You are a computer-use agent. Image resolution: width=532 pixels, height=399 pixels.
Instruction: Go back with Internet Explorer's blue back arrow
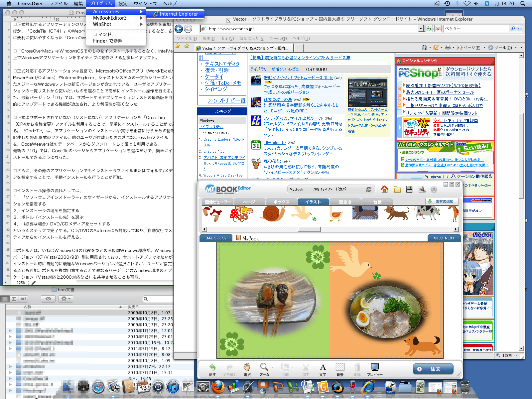click(179, 29)
